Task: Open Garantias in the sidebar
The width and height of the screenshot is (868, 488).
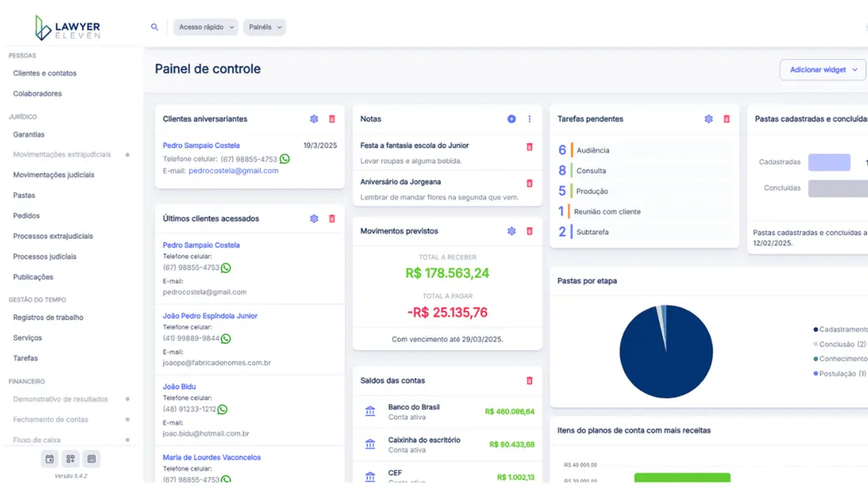Action: click(28, 135)
